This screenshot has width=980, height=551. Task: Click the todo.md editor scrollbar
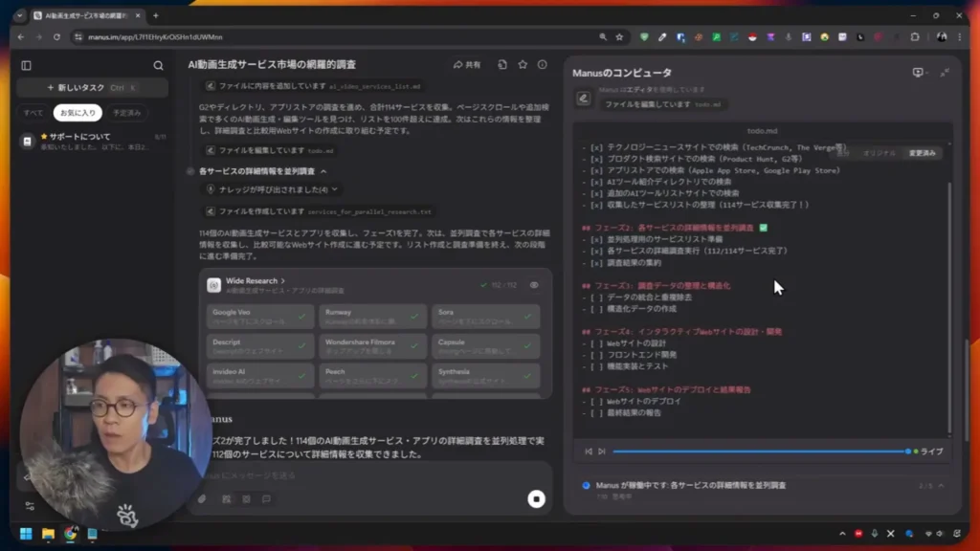coord(949,308)
